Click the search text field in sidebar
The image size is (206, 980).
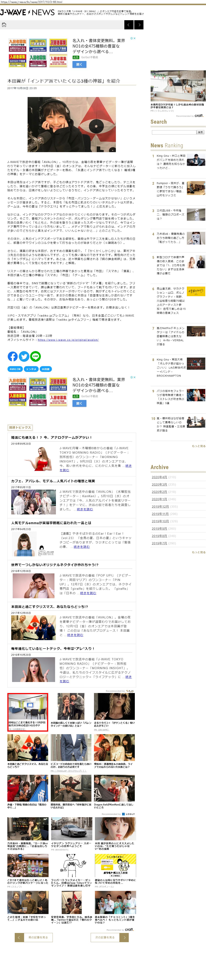(x=174, y=132)
